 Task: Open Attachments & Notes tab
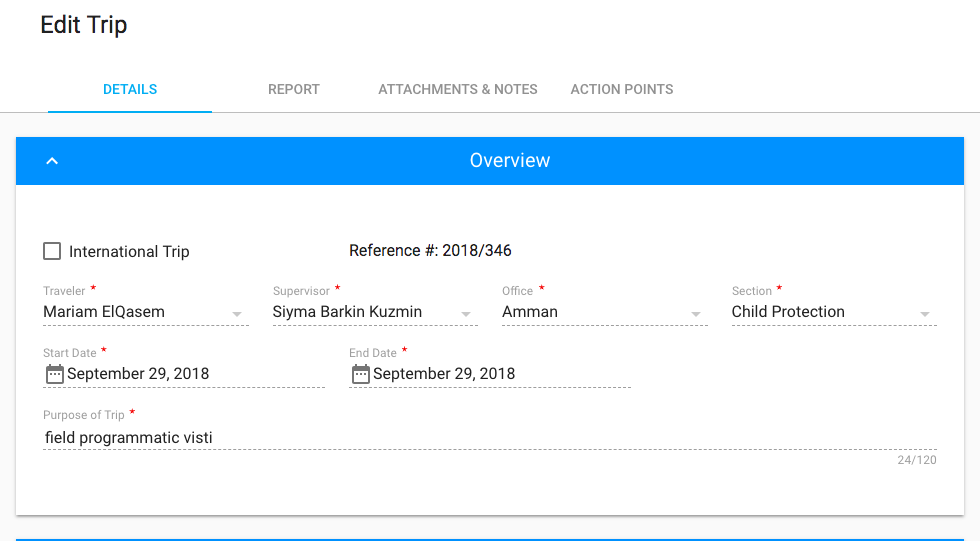point(458,89)
